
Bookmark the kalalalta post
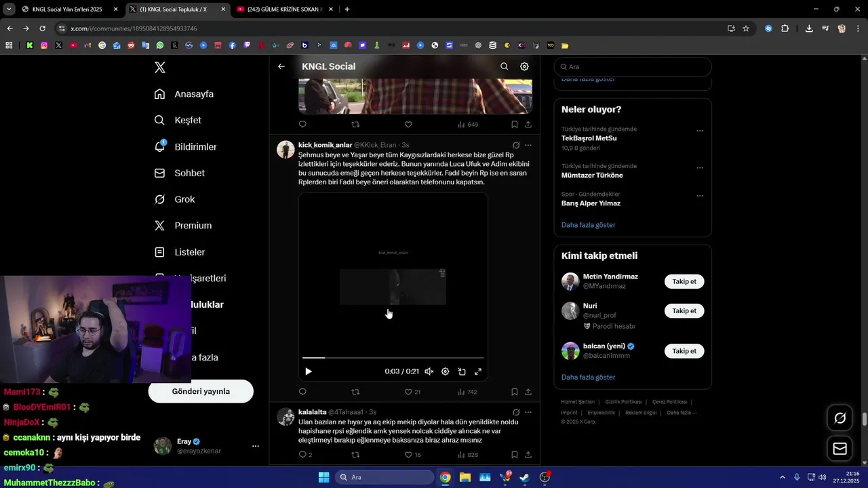coord(514,455)
